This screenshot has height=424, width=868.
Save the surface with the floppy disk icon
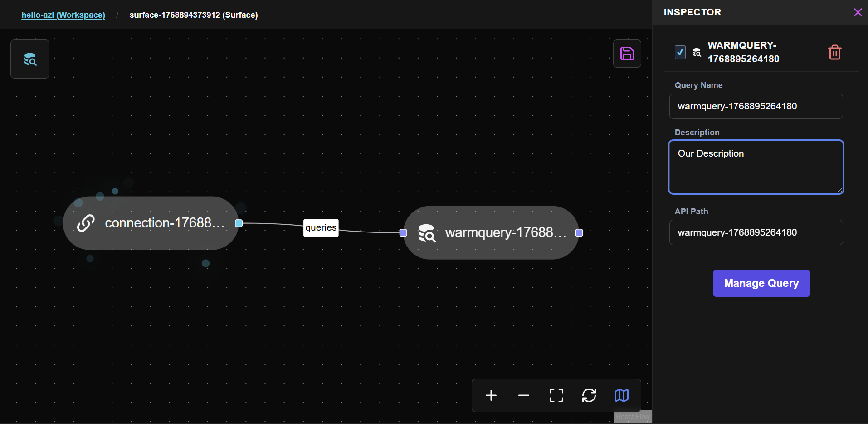click(627, 54)
